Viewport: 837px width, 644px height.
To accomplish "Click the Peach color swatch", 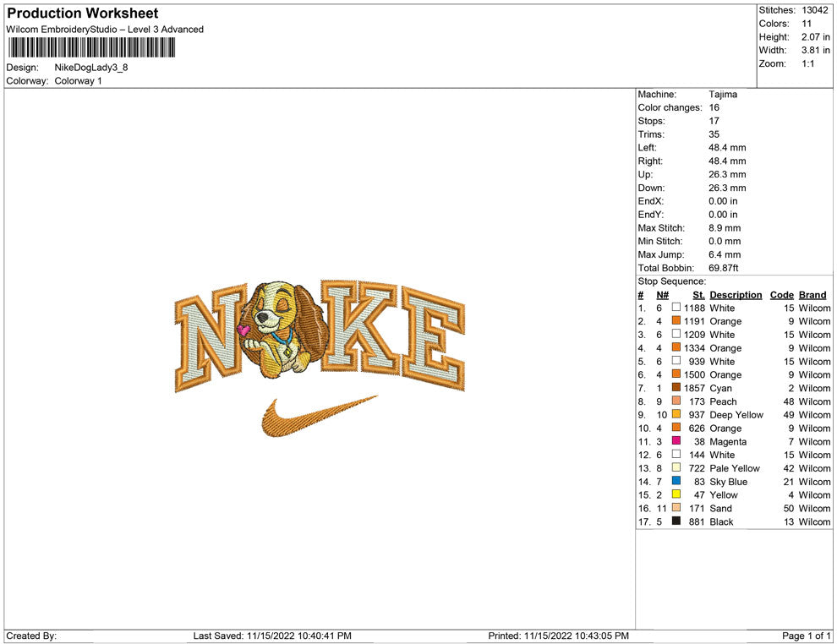I will pos(676,401).
